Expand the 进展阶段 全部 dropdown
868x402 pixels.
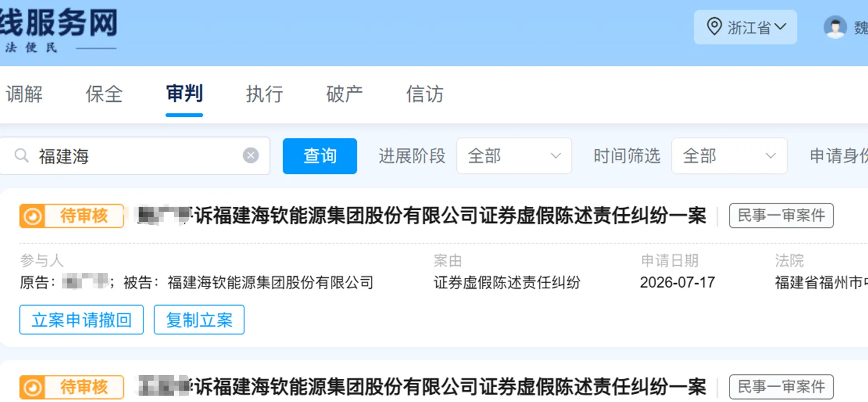coord(514,156)
